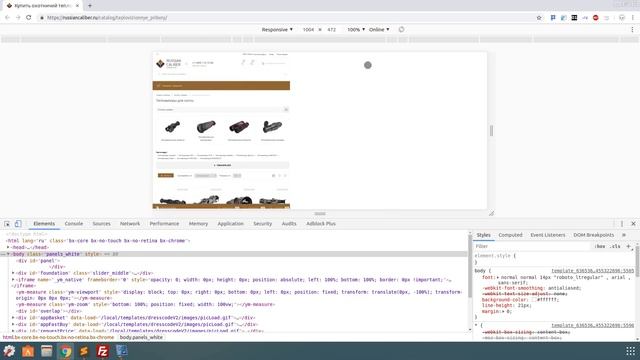The width and height of the screenshot is (640, 360).
Task: Open first template source link for body rule
Action: tap(593, 271)
